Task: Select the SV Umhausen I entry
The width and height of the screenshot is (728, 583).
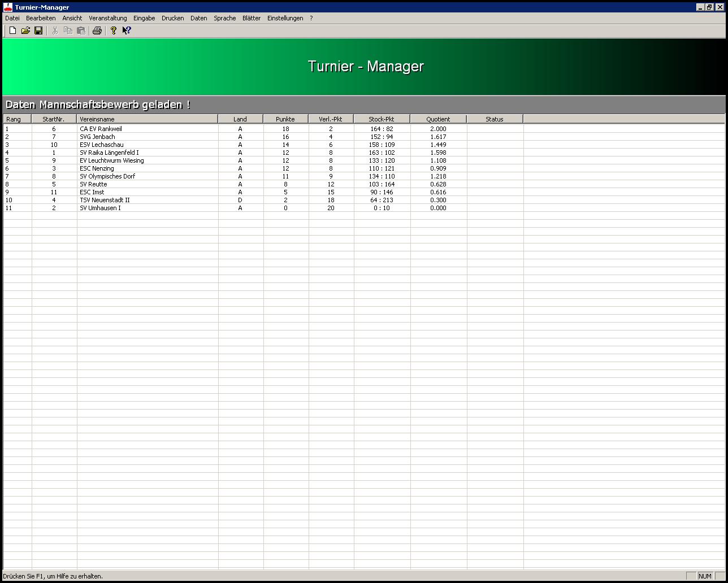Action: (x=100, y=208)
